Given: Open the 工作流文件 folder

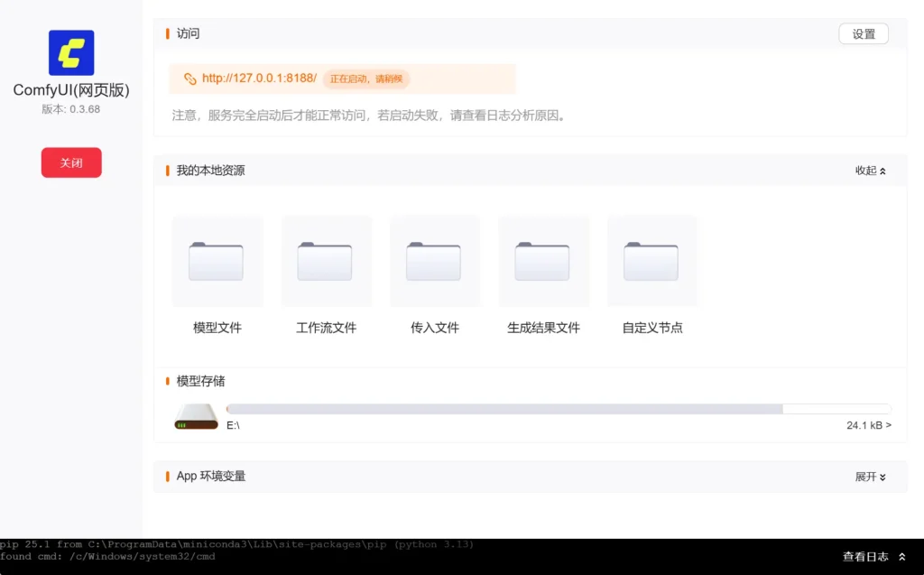Looking at the screenshot, I should click(x=326, y=261).
